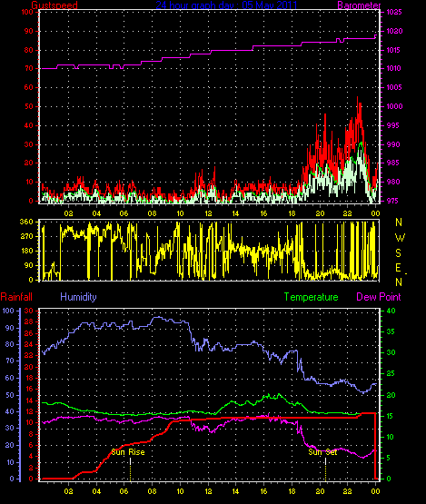The image size is (426, 504).
Task: Click the Barometer axis title
Action: (359, 5)
